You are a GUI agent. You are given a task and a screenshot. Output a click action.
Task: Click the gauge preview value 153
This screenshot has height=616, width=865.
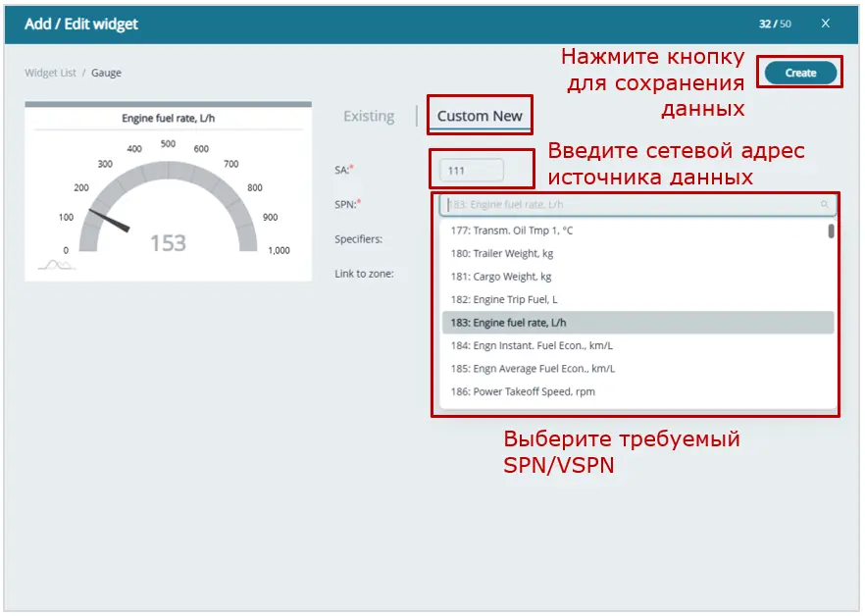tap(168, 243)
